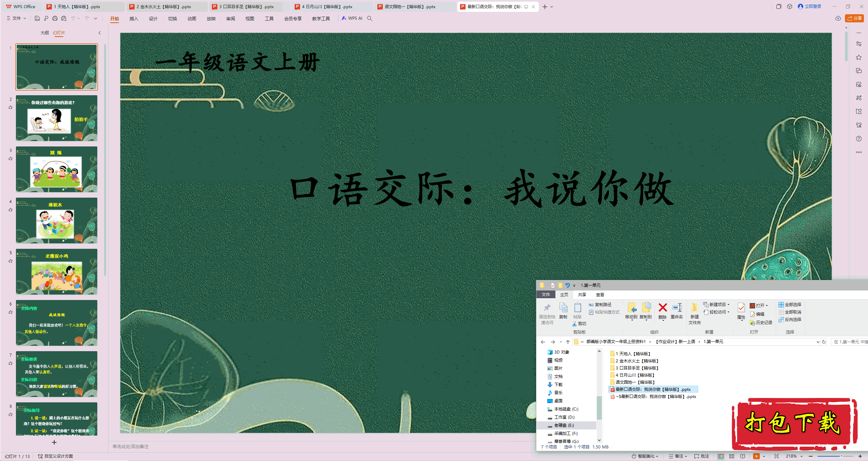Undo the last action in WPS
This screenshot has width=868, height=461.
(x=73, y=18)
